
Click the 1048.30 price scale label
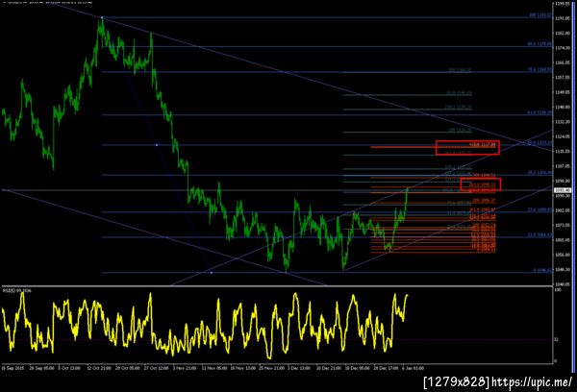(563, 269)
